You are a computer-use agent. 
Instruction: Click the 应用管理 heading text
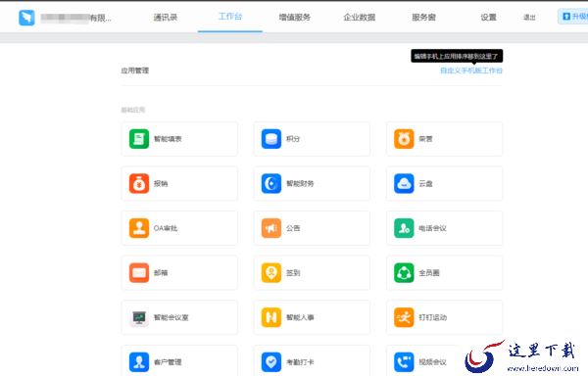[x=135, y=70]
